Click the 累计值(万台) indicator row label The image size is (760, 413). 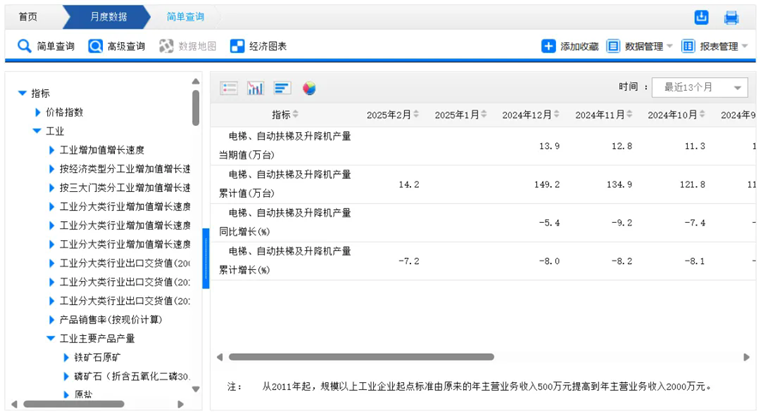click(285, 184)
